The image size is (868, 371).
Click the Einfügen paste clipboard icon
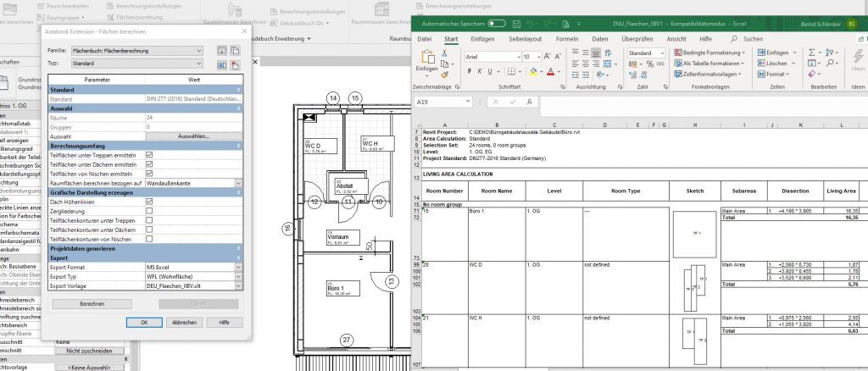(x=426, y=58)
